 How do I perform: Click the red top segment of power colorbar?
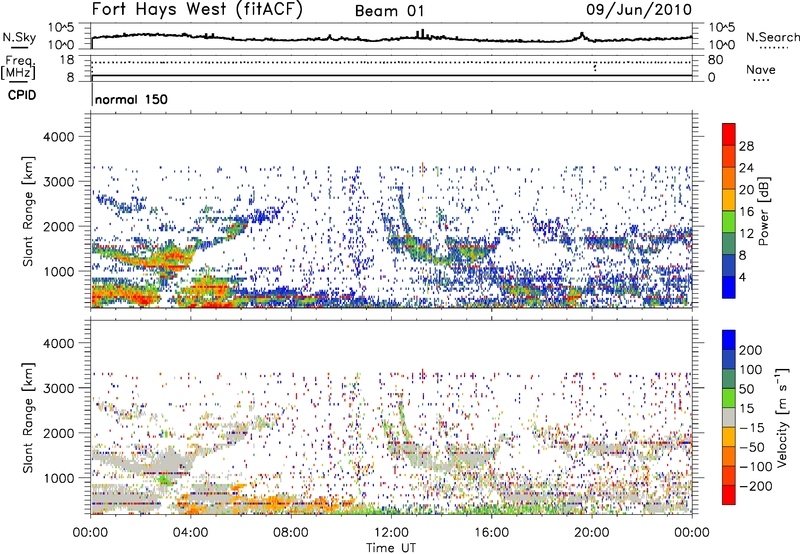click(x=729, y=134)
